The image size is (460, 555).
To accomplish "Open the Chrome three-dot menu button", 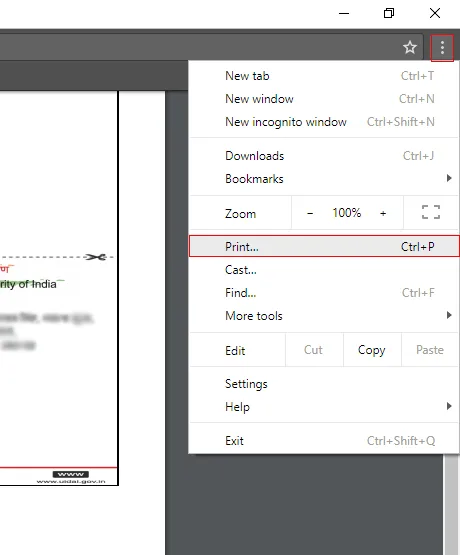I will point(442,48).
